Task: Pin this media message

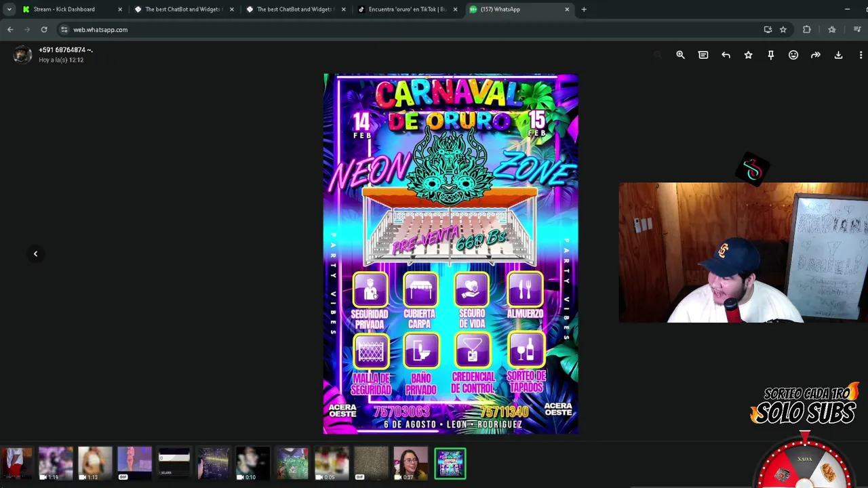Action: [770, 55]
